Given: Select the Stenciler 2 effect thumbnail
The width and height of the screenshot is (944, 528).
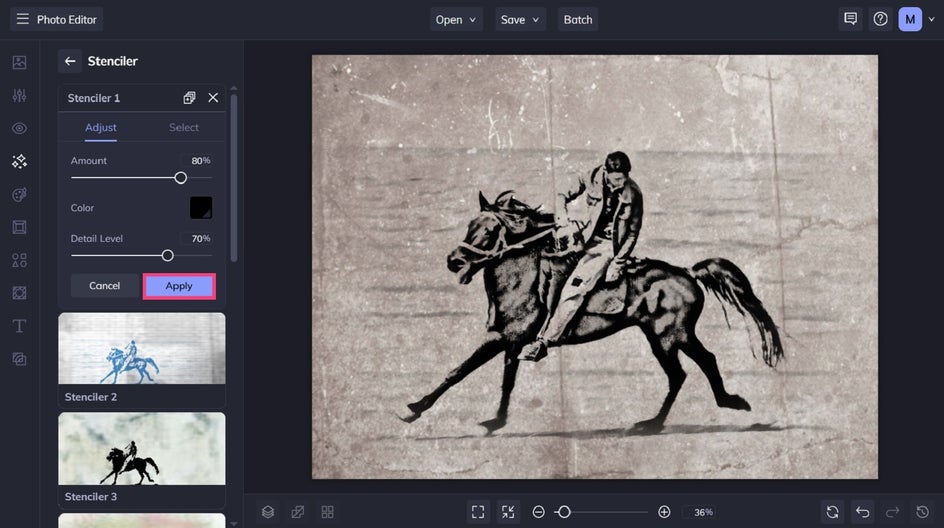Looking at the screenshot, I should point(141,348).
